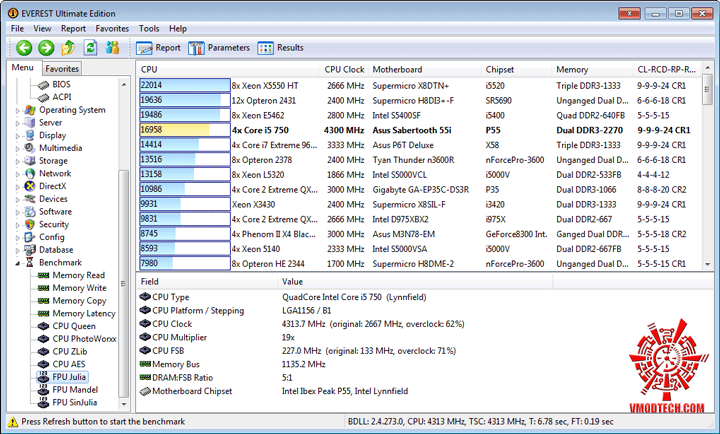Sort by CPU Clock column header
The image size is (720, 434).
[344, 69]
